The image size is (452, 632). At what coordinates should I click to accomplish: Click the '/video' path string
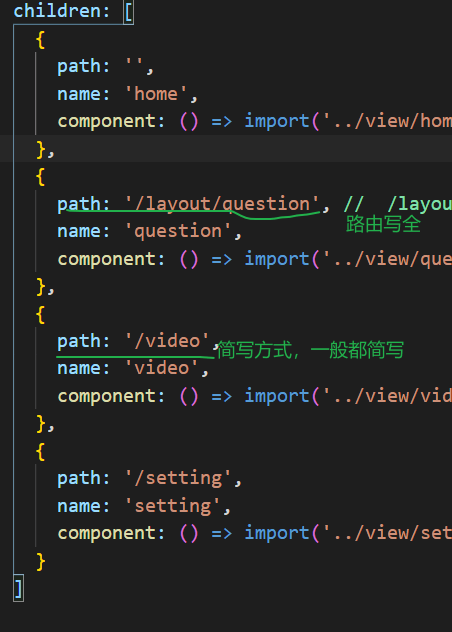(167, 341)
